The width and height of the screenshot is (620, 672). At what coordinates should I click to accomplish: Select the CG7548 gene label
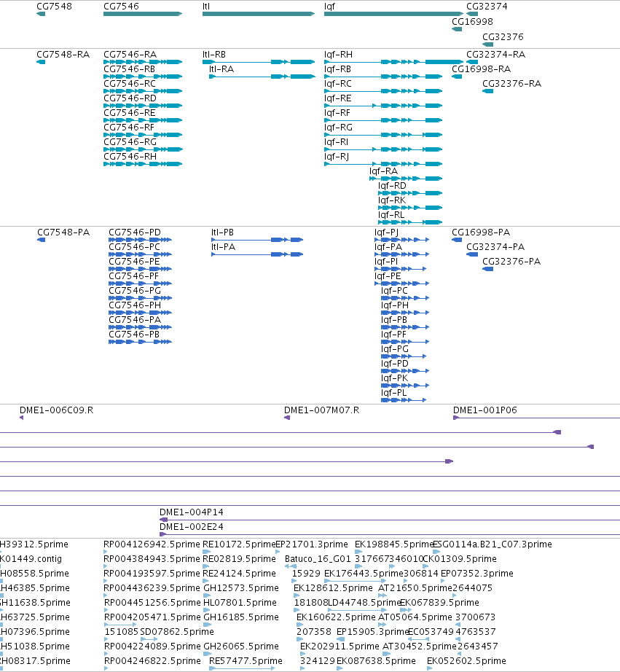coord(54,7)
